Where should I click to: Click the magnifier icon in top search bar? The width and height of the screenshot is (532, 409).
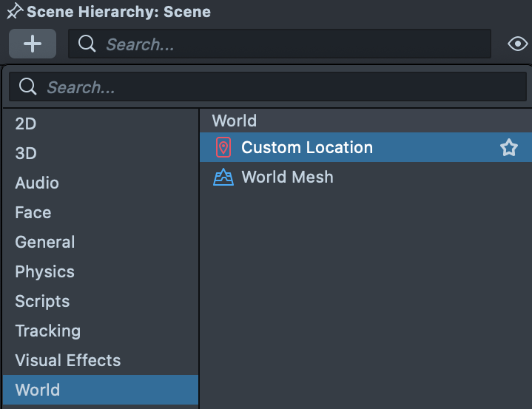click(87, 44)
